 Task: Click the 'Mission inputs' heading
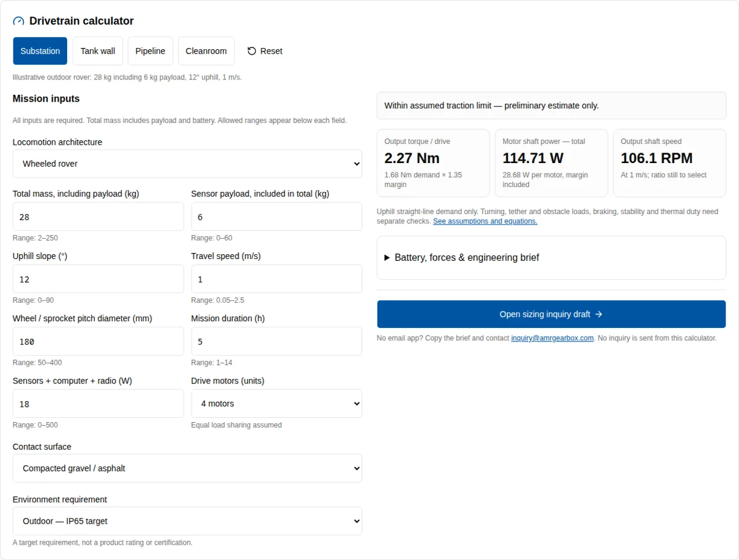pyautogui.click(x=46, y=98)
